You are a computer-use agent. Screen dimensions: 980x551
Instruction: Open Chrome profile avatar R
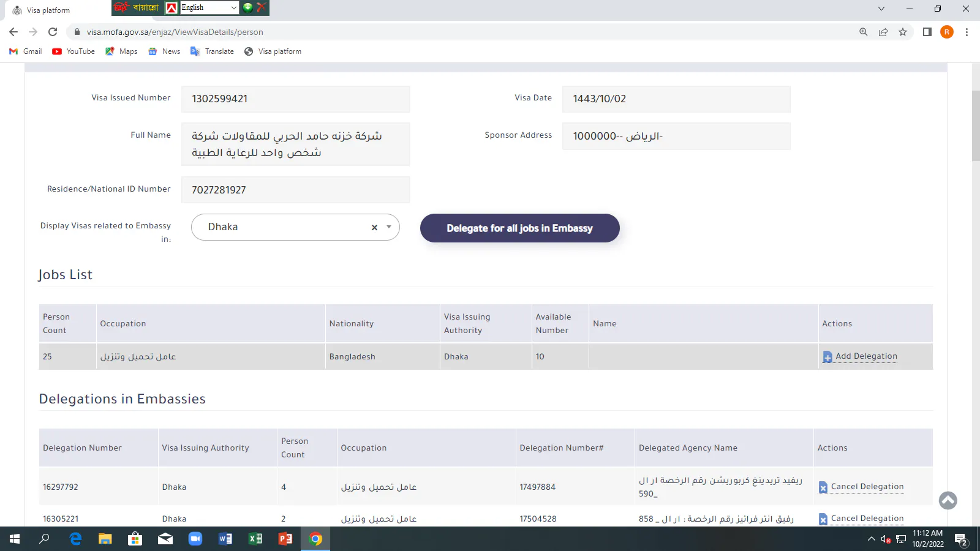[x=947, y=32]
